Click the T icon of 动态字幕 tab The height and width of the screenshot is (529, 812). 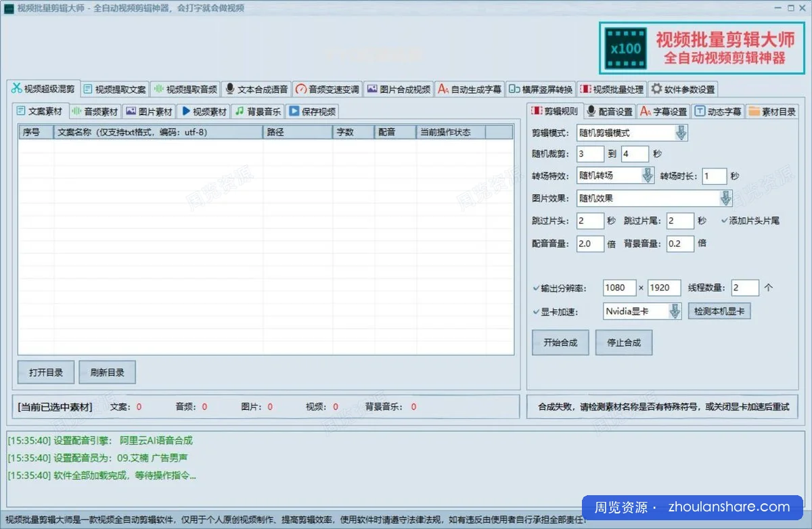[x=700, y=111]
